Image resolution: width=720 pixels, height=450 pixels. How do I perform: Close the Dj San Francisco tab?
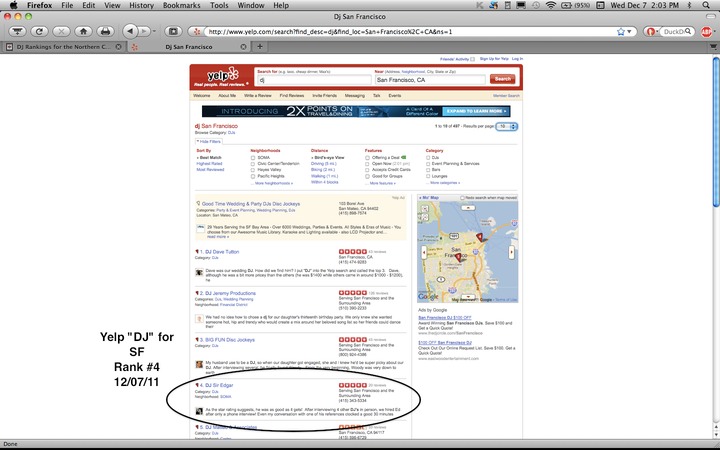(243, 47)
